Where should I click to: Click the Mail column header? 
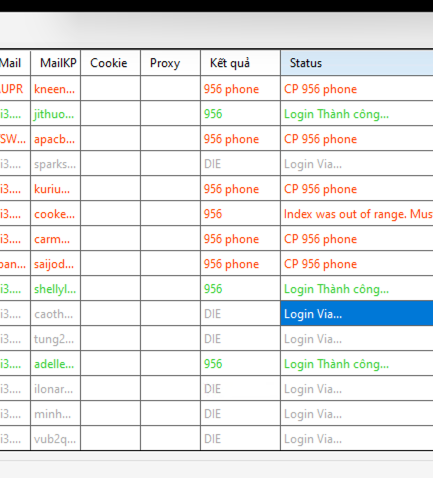15,63
